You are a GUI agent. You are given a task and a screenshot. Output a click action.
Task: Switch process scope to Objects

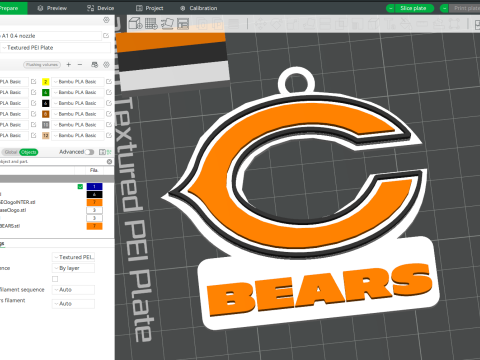(x=29, y=152)
